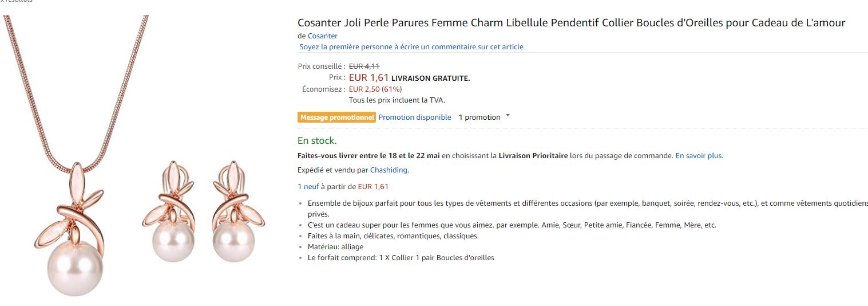Open the "Promotion disponible" link

click(x=414, y=117)
